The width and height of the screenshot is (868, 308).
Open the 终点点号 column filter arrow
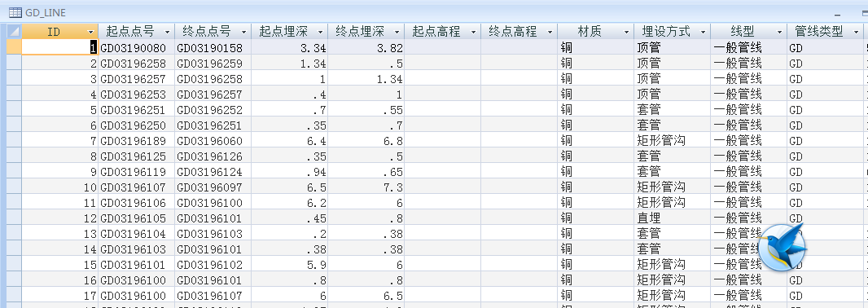tap(243, 32)
